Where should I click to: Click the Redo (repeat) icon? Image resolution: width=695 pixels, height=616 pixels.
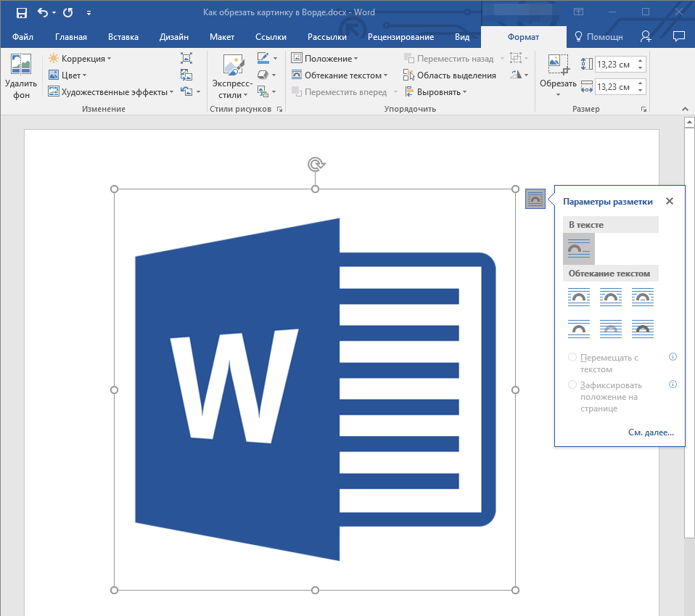(x=67, y=12)
